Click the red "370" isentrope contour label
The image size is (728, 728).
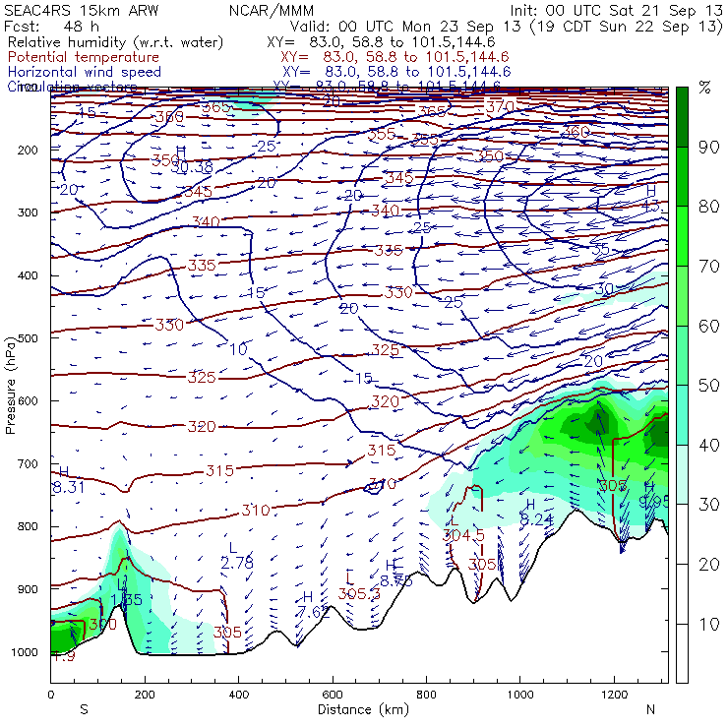499,107
